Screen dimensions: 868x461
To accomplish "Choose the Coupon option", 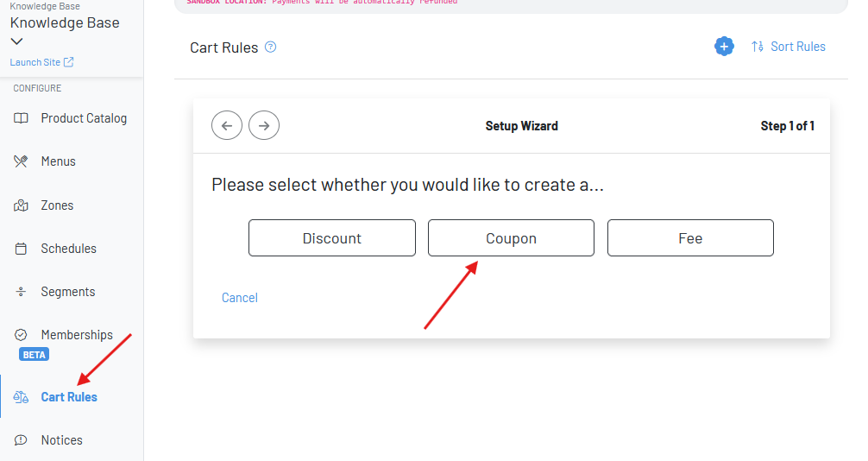I will coord(511,238).
